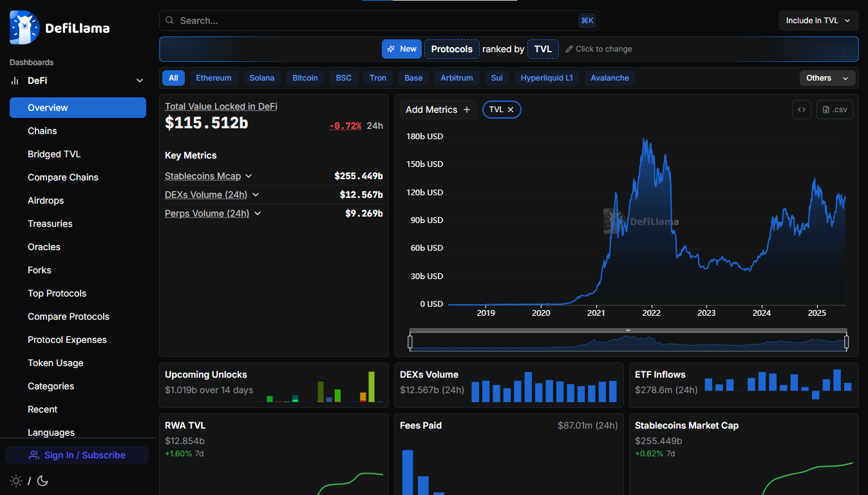Filter by Ethereum chain
The image size is (868, 495).
pyautogui.click(x=214, y=78)
